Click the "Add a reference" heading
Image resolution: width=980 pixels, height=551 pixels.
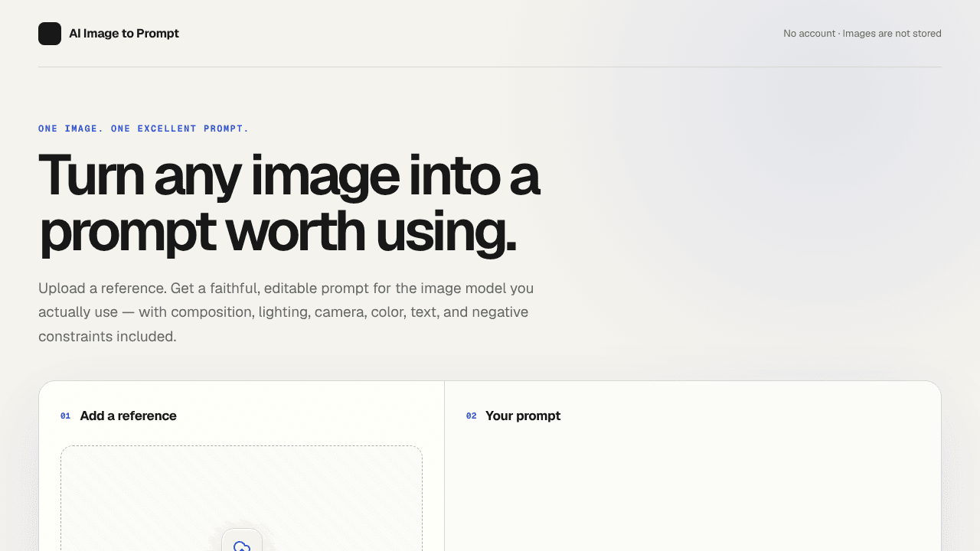click(128, 416)
